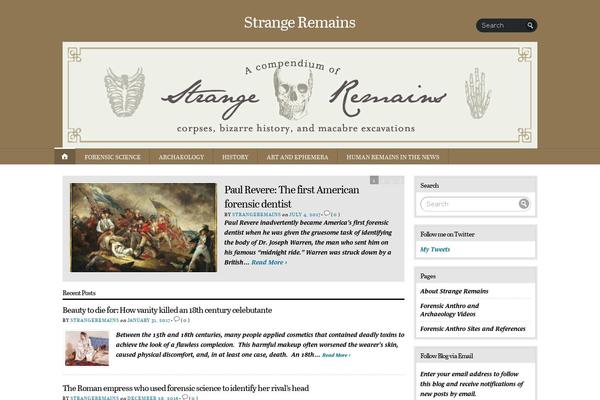The width and height of the screenshot is (600, 400).
Task: Click comment bubble icon on Beauty to die for post
Action: (x=176, y=319)
